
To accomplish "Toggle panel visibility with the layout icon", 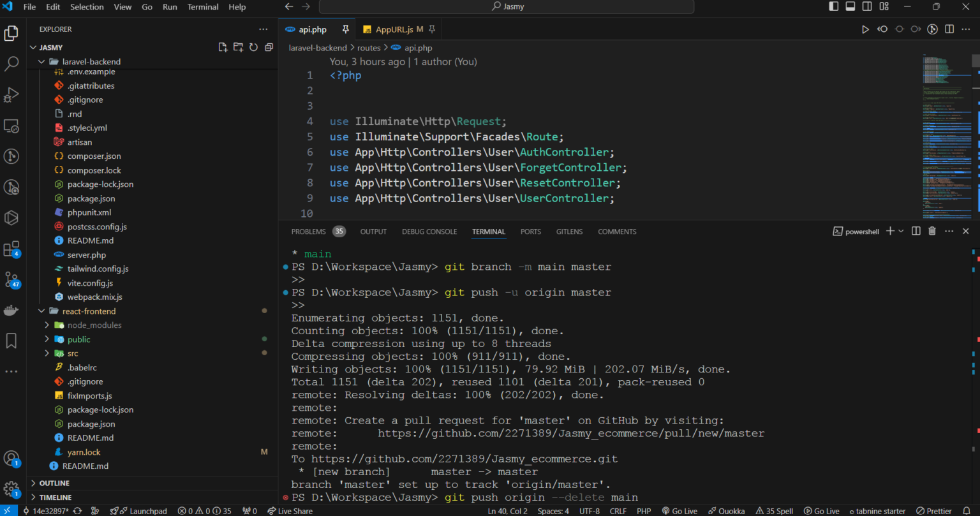I will tap(851, 6).
